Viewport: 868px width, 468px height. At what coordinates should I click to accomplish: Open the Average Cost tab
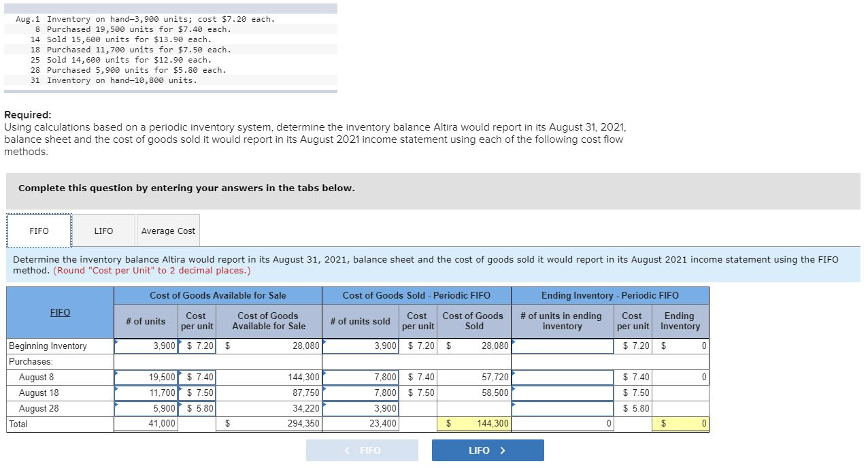coord(168,230)
